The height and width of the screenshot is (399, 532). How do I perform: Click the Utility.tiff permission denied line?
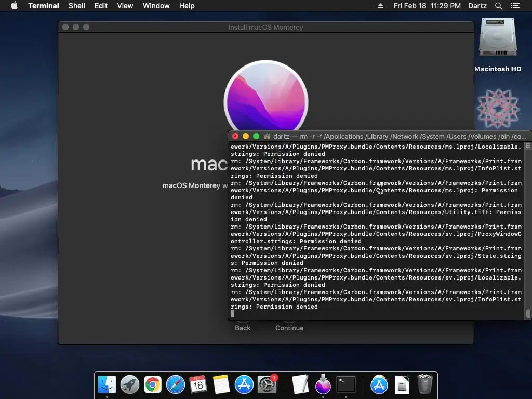[376, 212]
